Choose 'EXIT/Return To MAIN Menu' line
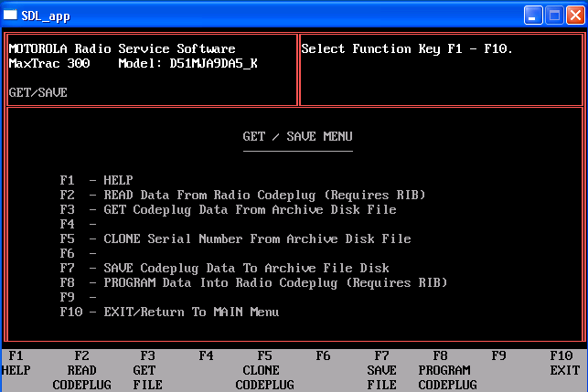 pos(169,312)
